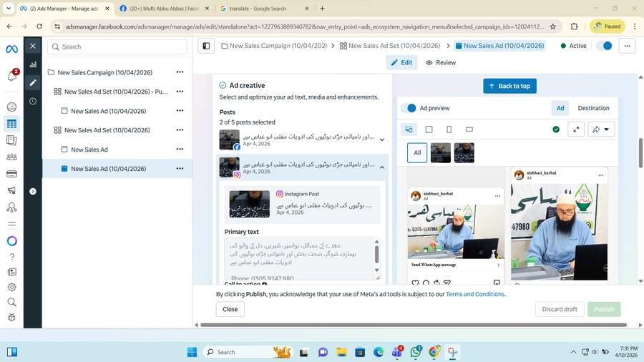Switch to the Review tab
Viewport: 644px width, 362px height.
(441, 62)
